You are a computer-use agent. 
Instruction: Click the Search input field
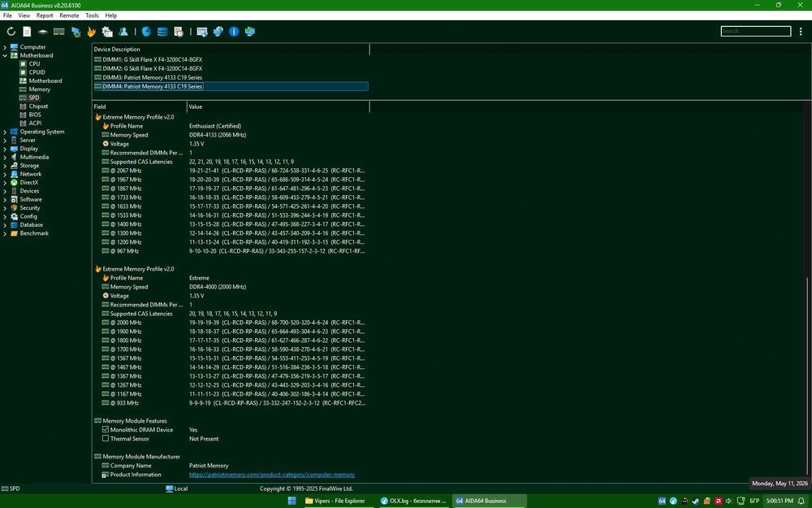(755, 31)
